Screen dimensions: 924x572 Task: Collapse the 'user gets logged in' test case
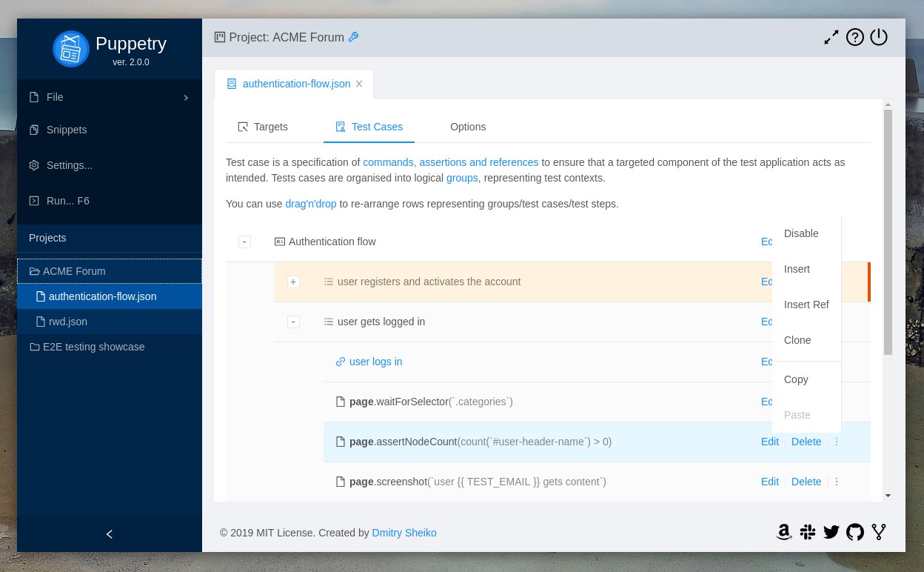pyautogui.click(x=293, y=322)
